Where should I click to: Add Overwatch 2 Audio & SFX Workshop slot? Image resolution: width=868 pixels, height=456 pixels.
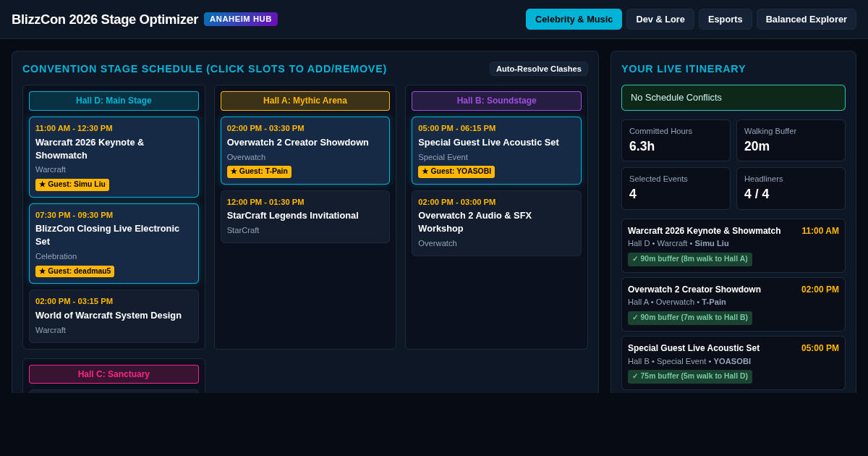[x=496, y=223]
